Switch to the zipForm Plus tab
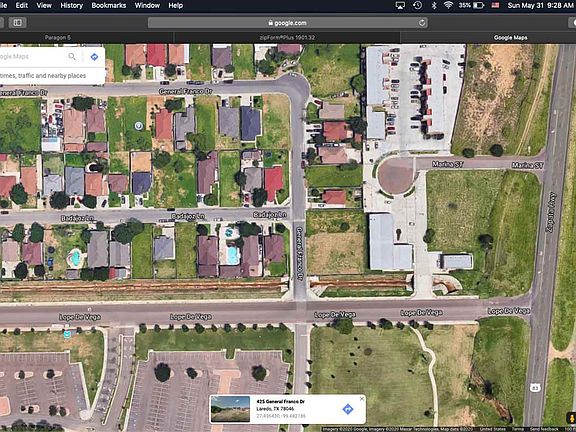Screen dimensions: 576x432 point(287,37)
